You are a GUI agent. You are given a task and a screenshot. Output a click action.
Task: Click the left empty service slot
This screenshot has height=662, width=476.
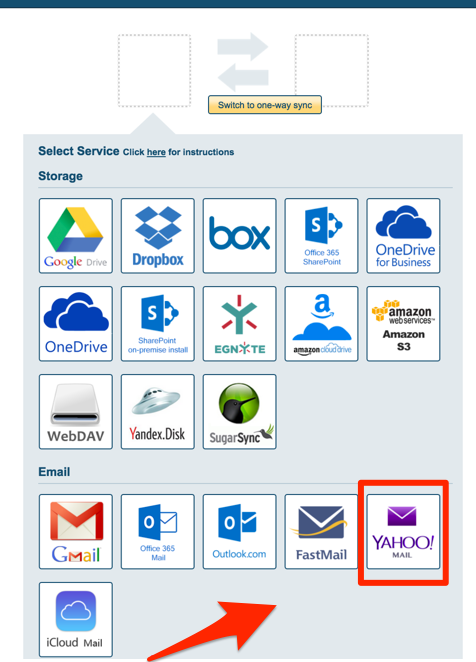(x=154, y=71)
